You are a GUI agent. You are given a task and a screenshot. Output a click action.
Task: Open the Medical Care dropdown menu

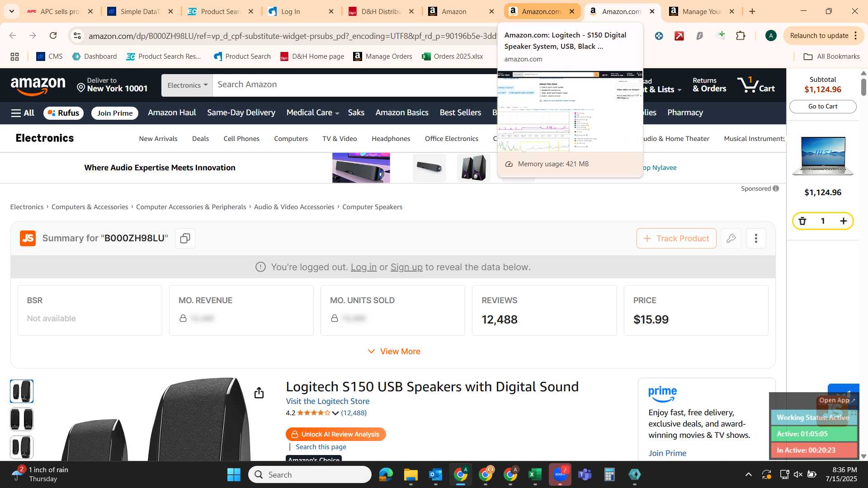[x=312, y=113]
